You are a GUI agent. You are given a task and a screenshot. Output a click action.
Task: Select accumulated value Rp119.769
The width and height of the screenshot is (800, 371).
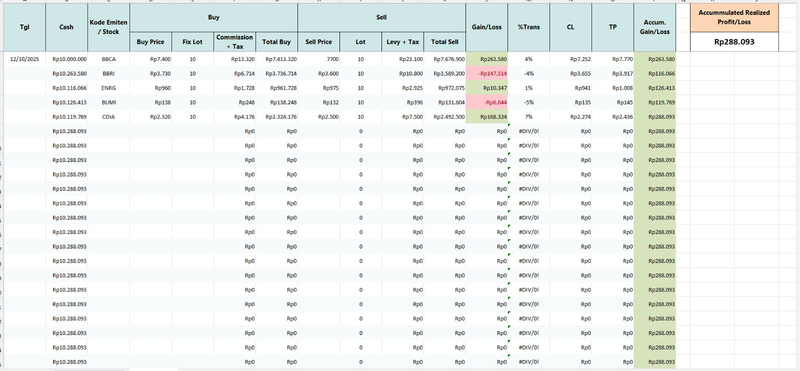click(655, 102)
